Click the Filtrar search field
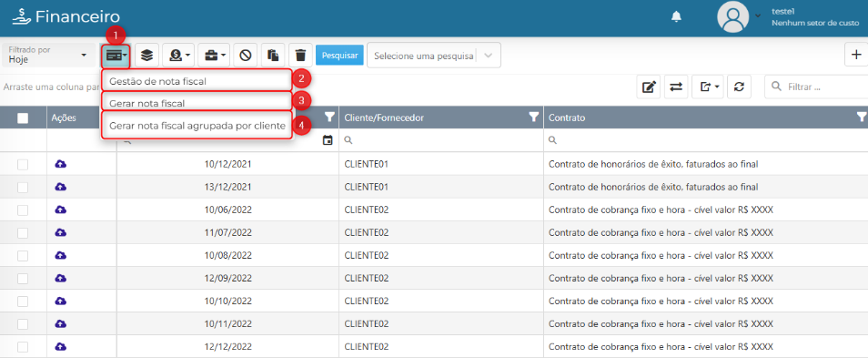Image resolution: width=868 pixels, height=358 pixels. pos(816,87)
